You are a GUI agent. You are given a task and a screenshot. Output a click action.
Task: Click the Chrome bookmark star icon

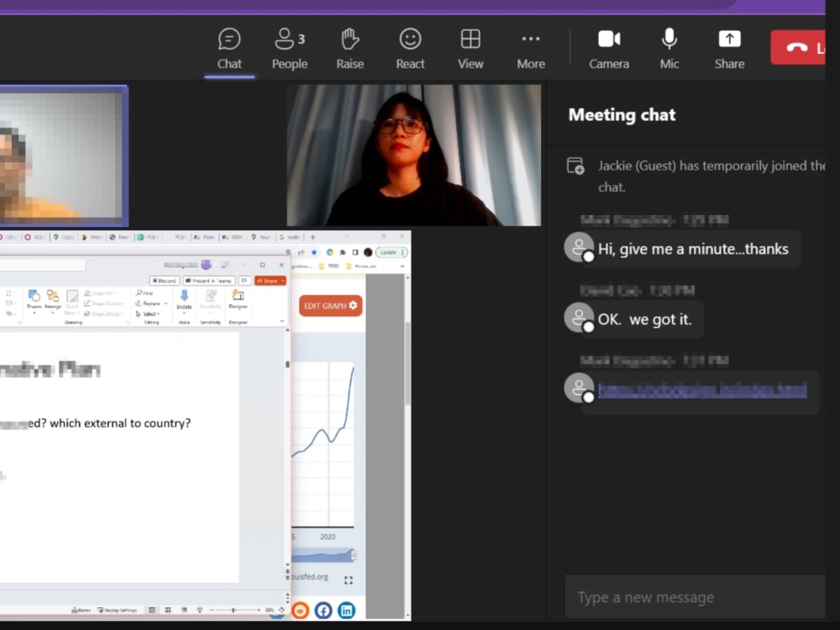coord(314,252)
